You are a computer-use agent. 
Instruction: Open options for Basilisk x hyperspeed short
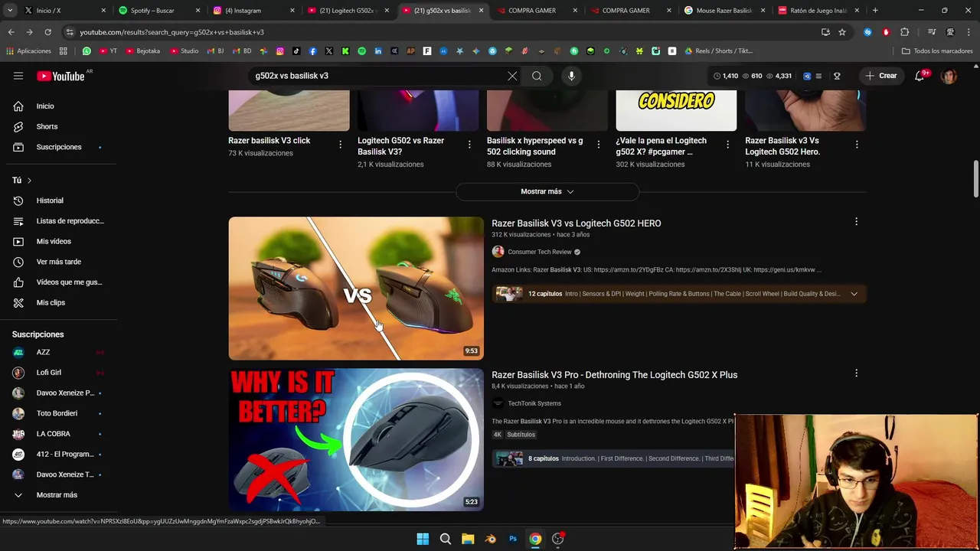pos(599,144)
